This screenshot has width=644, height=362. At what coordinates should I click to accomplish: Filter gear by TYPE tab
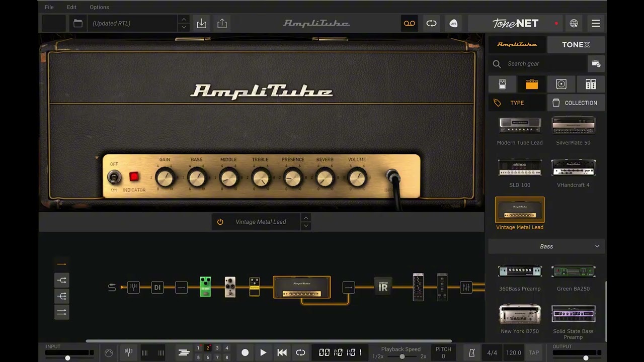point(517,103)
